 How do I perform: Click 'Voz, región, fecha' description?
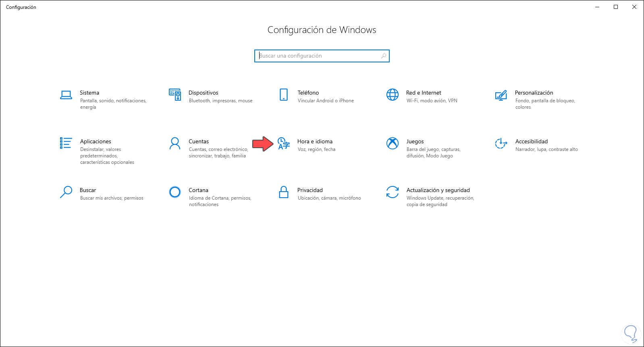(x=317, y=149)
